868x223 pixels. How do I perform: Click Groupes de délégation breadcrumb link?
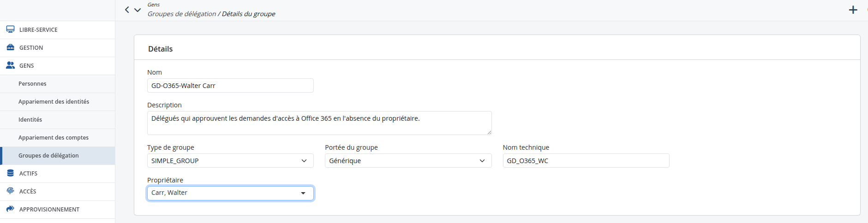182,14
